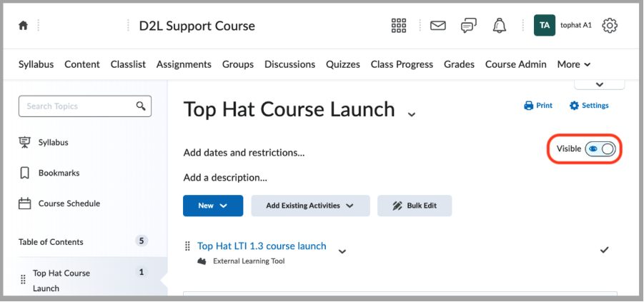
Task: Click the Bulk Edit button
Action: pos(415,206)
